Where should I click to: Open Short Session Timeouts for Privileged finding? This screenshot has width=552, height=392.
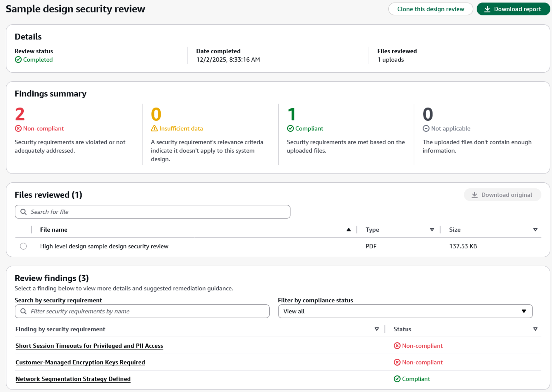pos(89,346)
